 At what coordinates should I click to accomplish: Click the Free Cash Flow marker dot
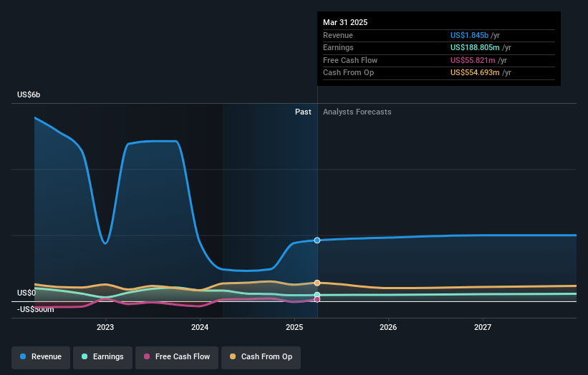tap(317, 300)
